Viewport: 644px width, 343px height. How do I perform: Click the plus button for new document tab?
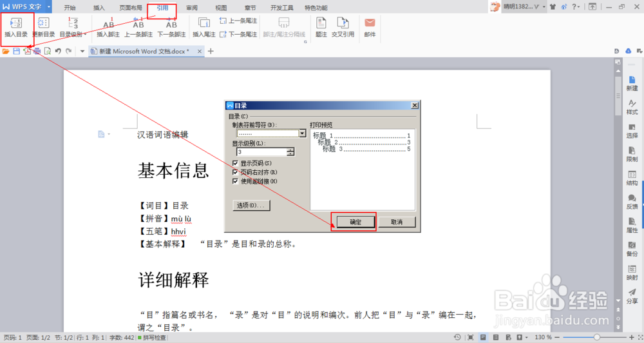click(x=211, y=51)
